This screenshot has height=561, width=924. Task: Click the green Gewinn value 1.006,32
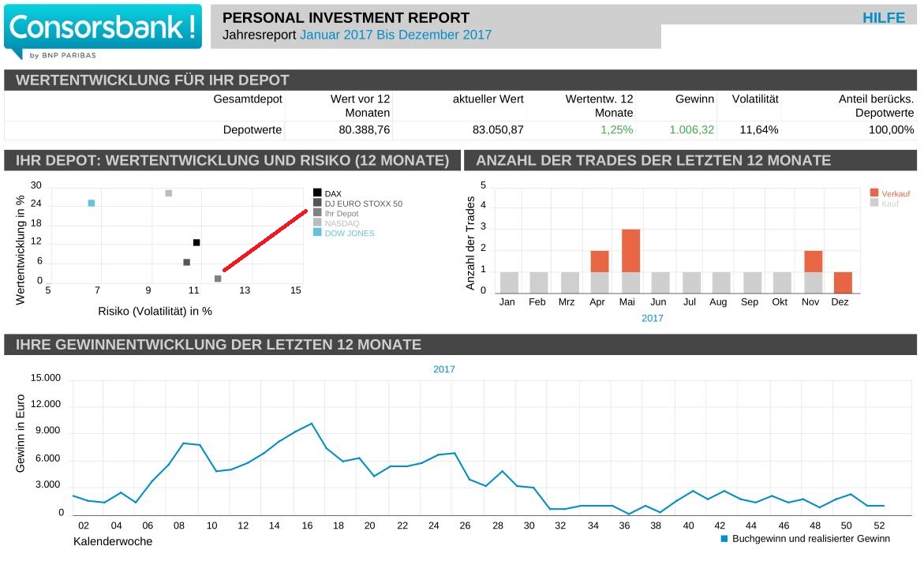click(x=691, y=129)
